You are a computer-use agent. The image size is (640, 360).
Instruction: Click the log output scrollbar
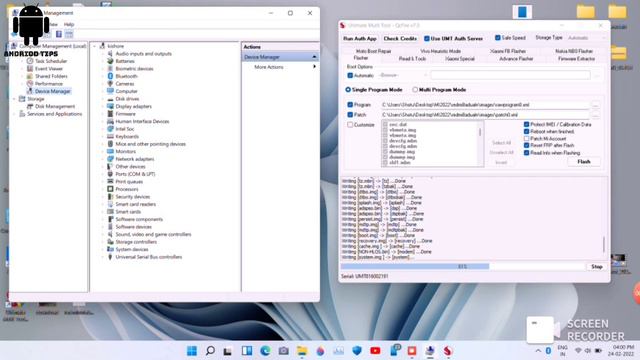(604, 244)
